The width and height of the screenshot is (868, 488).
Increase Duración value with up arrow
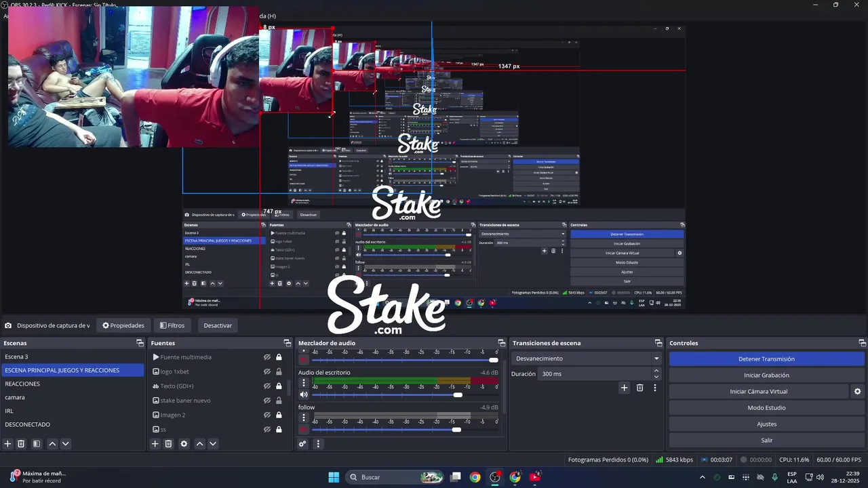click(656, 371)
